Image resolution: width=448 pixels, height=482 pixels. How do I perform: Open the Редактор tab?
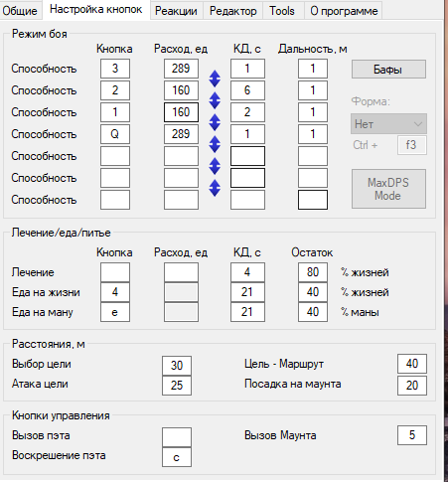232,11
